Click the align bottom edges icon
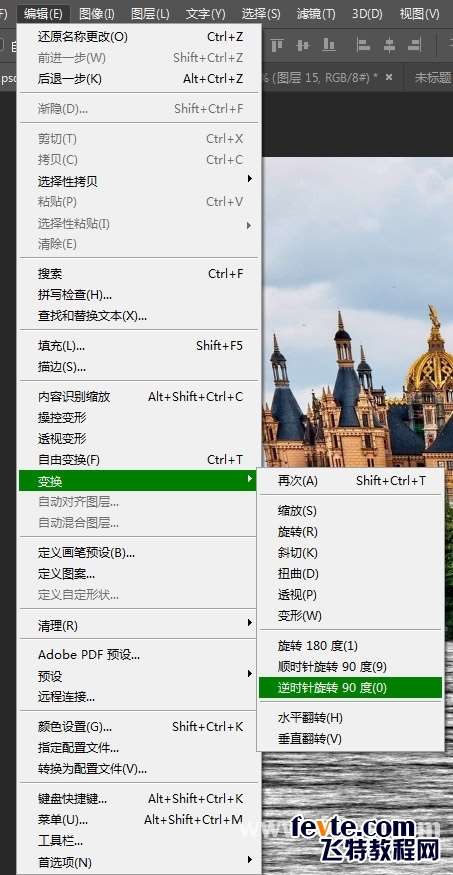Screen dimensions: 453x875 tap(329, 45)
